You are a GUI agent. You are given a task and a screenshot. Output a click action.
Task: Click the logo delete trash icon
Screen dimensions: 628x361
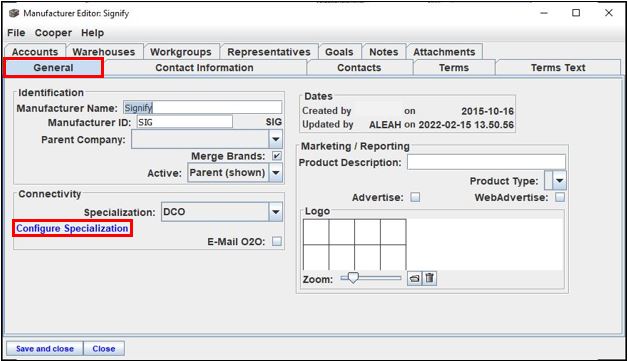pyautogui.click(x=429, y=278)
